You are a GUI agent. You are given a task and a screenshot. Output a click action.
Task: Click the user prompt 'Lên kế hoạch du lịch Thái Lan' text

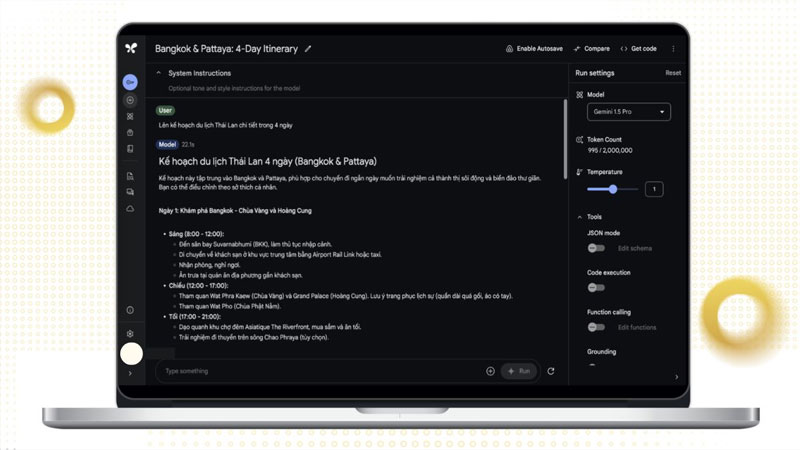[226, 126]
